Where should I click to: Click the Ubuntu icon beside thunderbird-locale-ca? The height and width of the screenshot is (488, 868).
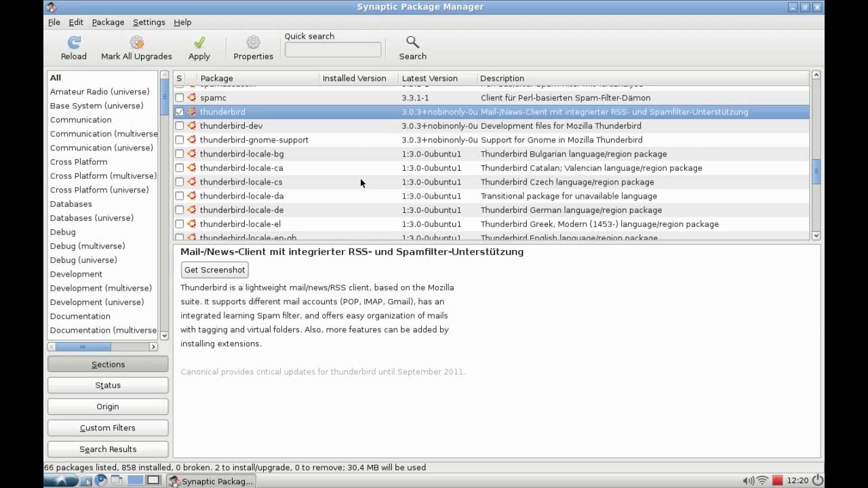tap(192, 168)
